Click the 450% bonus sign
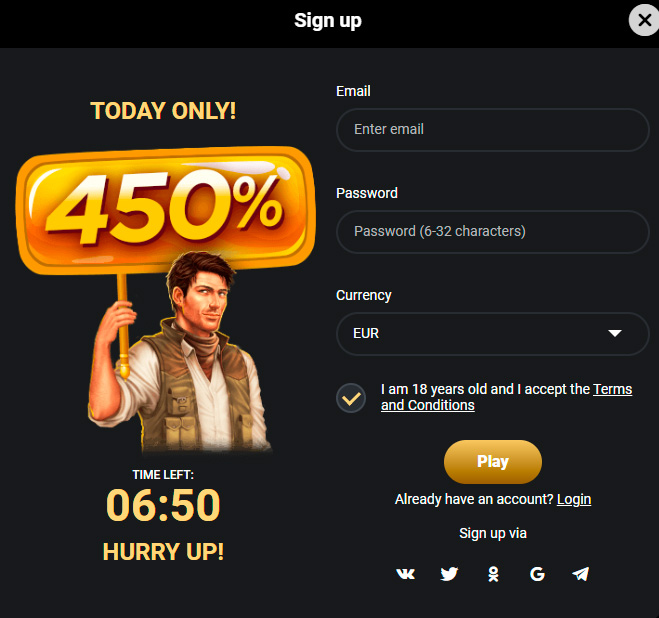659x618 pixels. point(166,209)
